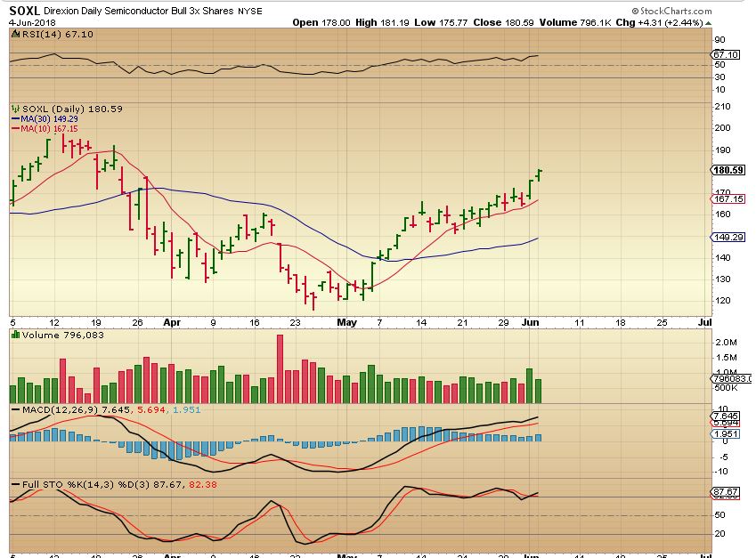Click the red line marker before MA(10)
This screenshot has height=558, width=756.
(x=15, y=129)
